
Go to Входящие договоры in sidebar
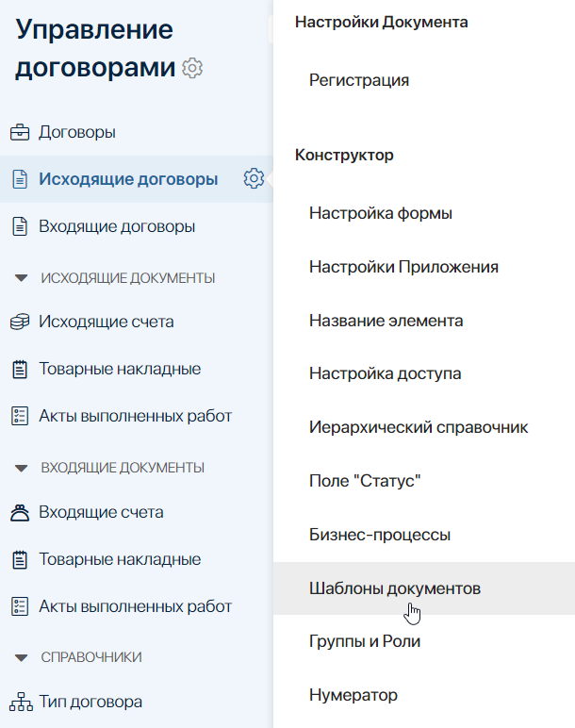coord(117,226)
